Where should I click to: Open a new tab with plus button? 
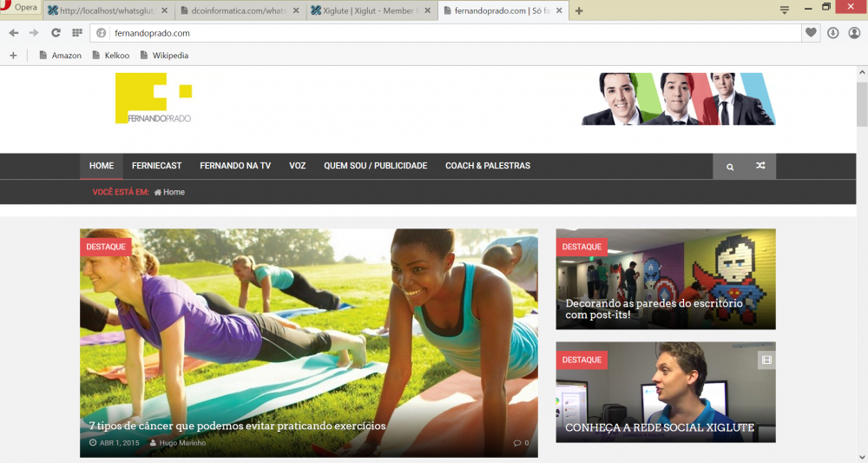pyautogui.click(x=579, y=11)
